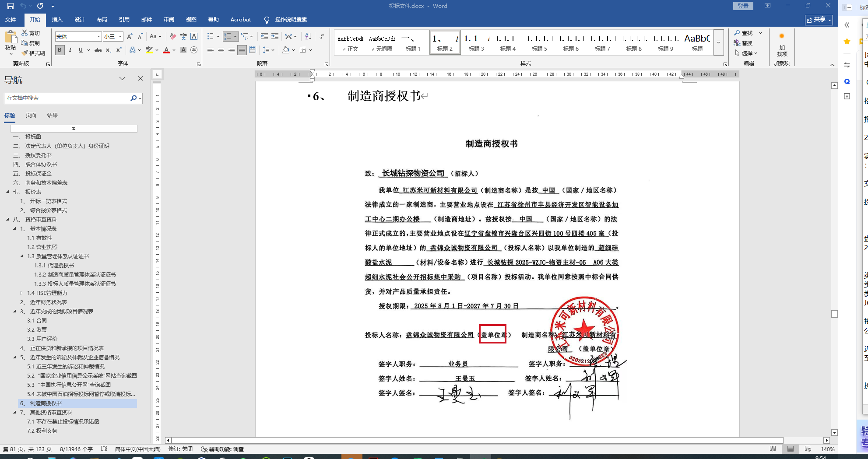The width and height of the screenshot is (868, 459).
Task: Toggle Italic formatting
Action: [70, 50]
